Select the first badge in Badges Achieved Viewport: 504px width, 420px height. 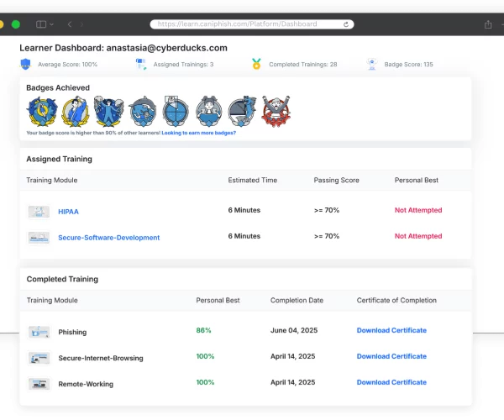click(x=42, y=111)
